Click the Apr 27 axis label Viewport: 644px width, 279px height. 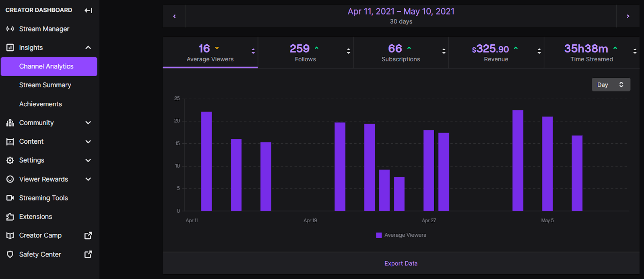429,221
